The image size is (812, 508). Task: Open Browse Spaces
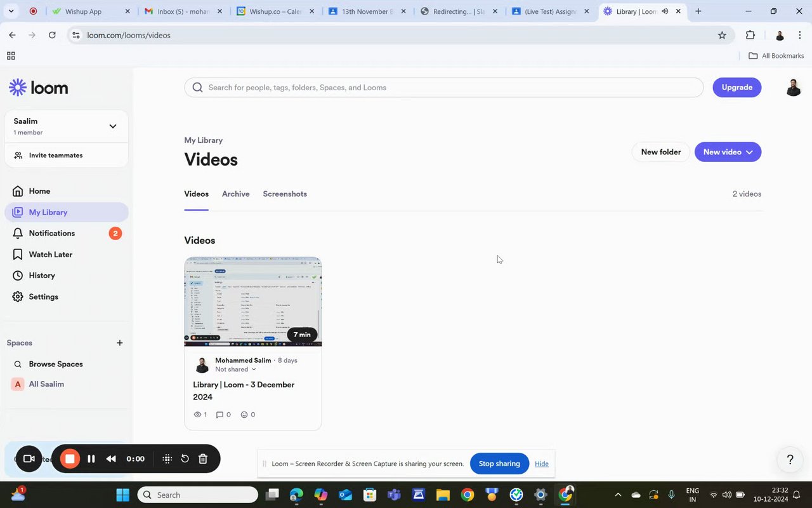point(56,364)
